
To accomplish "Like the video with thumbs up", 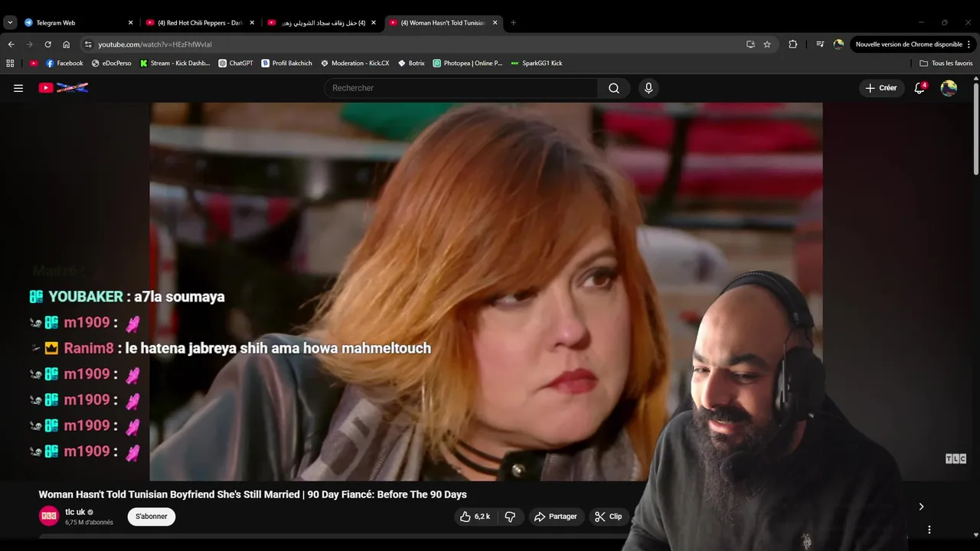I will coord(475,517).
